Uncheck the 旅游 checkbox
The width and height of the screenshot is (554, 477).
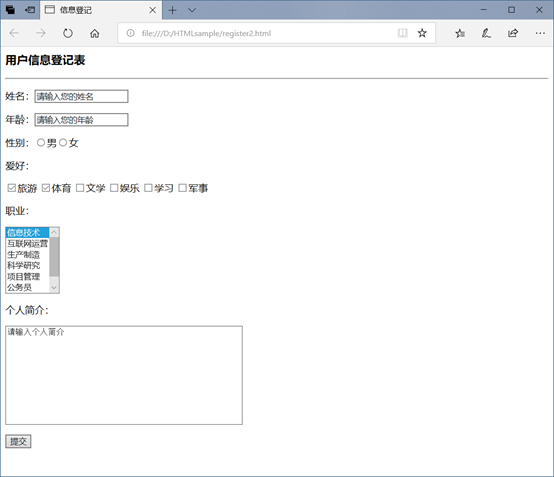(x=12, y=188)
